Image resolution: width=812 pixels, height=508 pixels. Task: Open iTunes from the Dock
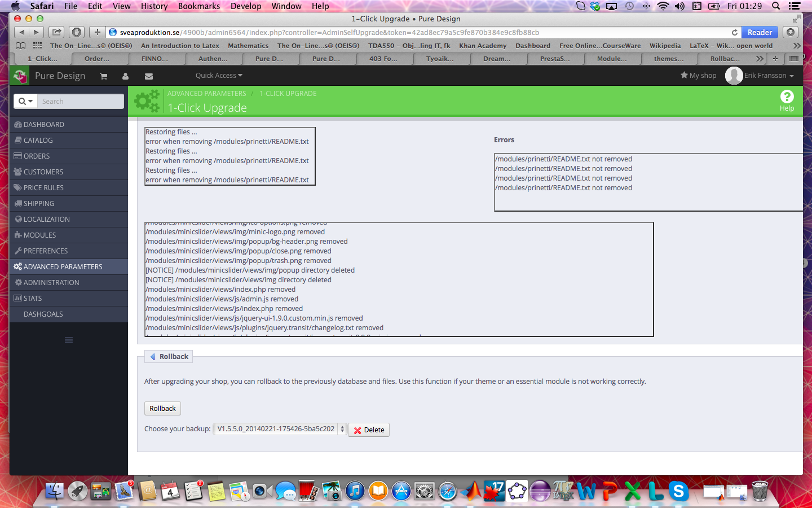click(x=355, y=491)
